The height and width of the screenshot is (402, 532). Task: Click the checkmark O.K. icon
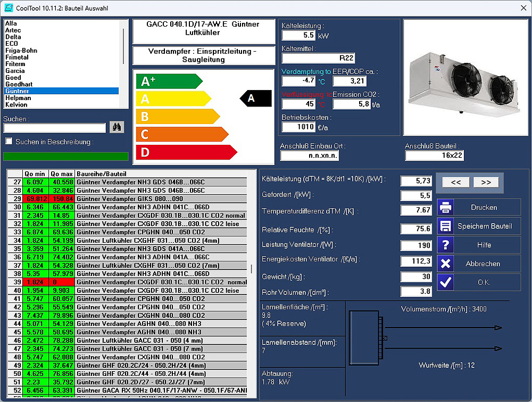click(445, 282)
